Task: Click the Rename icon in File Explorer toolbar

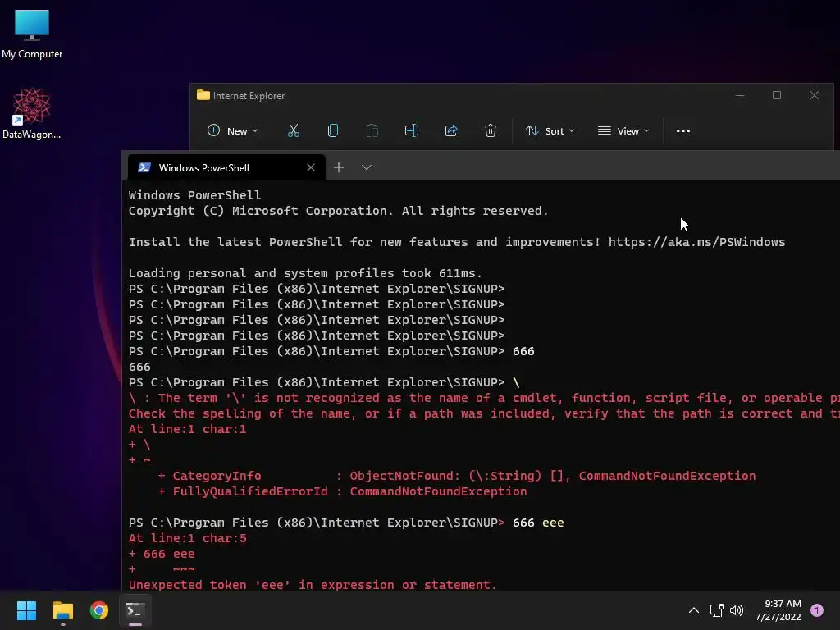Action: (412, 130)
